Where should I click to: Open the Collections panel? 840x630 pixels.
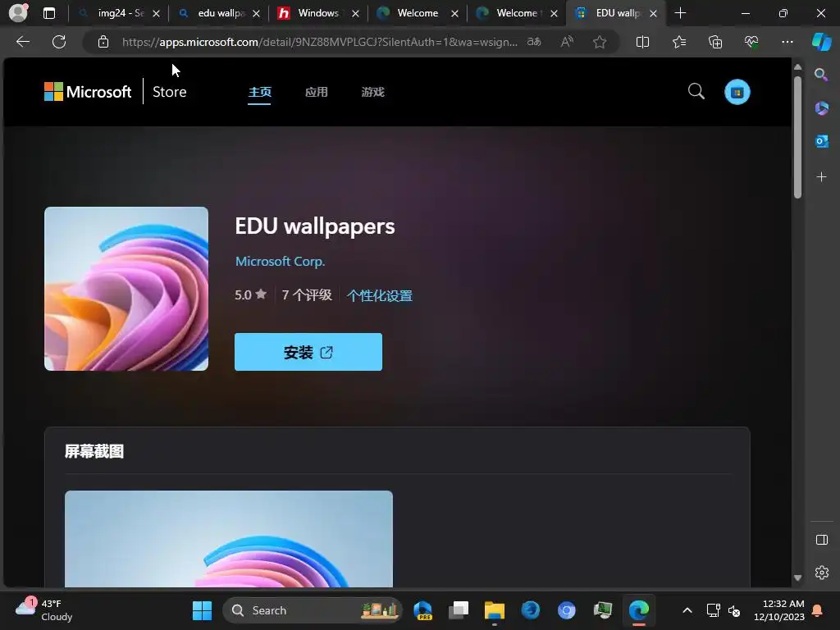pyautogui.click(x=715, y=42)
